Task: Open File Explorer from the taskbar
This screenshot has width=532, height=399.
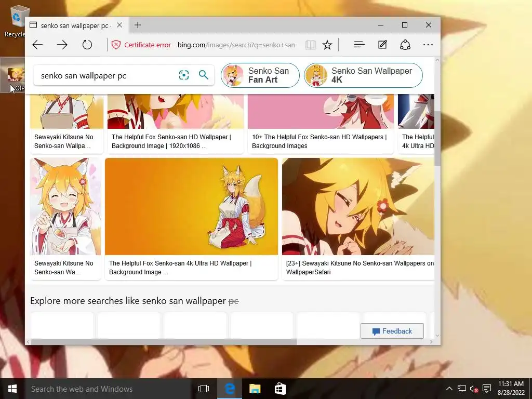Action: click(255, 389)
